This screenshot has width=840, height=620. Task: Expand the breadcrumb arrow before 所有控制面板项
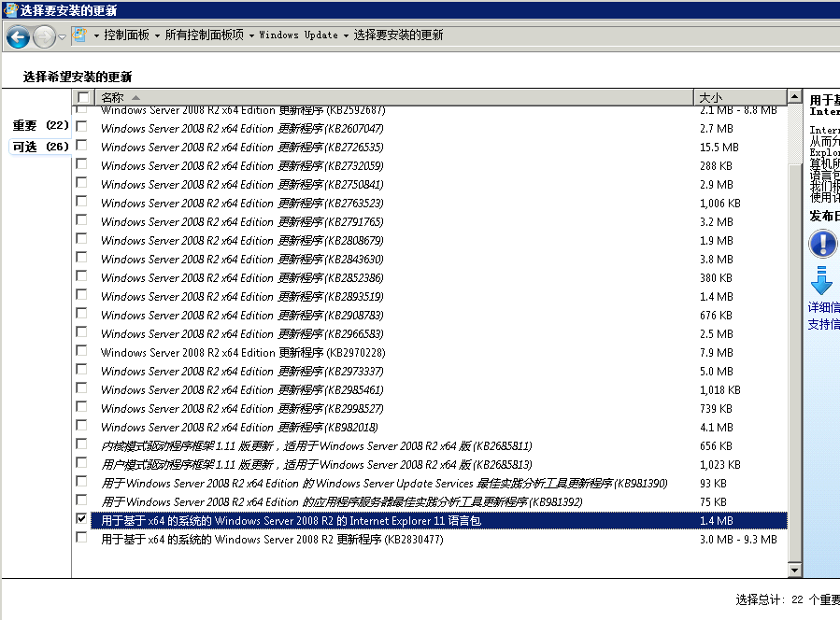pos(158,35)
